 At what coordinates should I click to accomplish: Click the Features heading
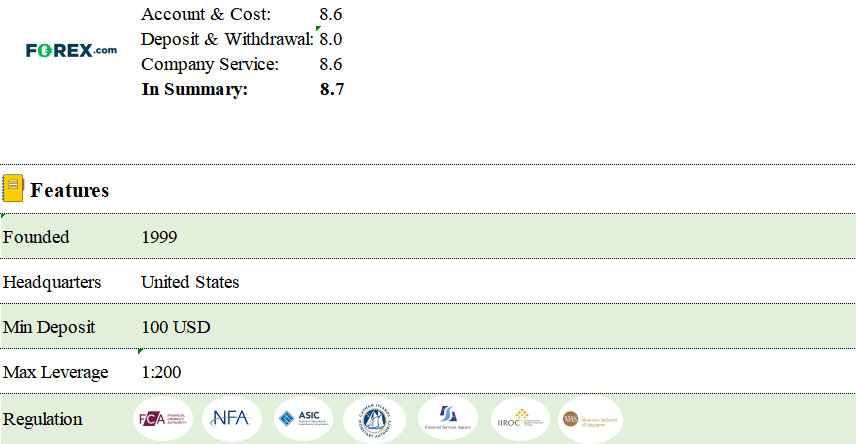click(70, 190)
